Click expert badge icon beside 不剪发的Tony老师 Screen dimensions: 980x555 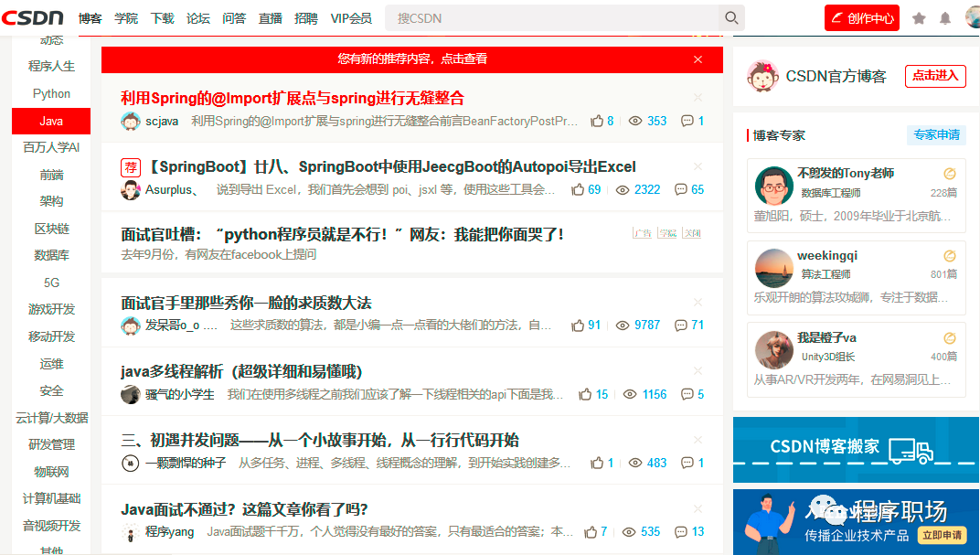click(949, 173)
